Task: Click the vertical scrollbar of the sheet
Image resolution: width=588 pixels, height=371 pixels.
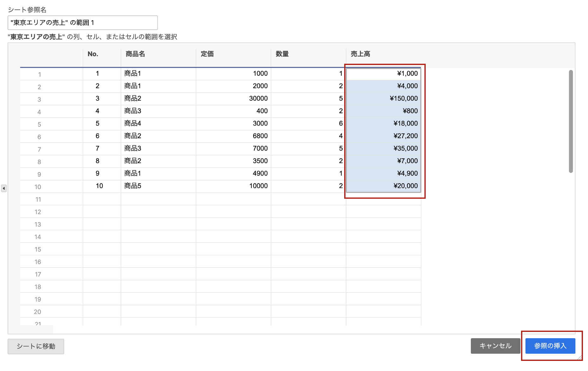Action: pos(571,121)
